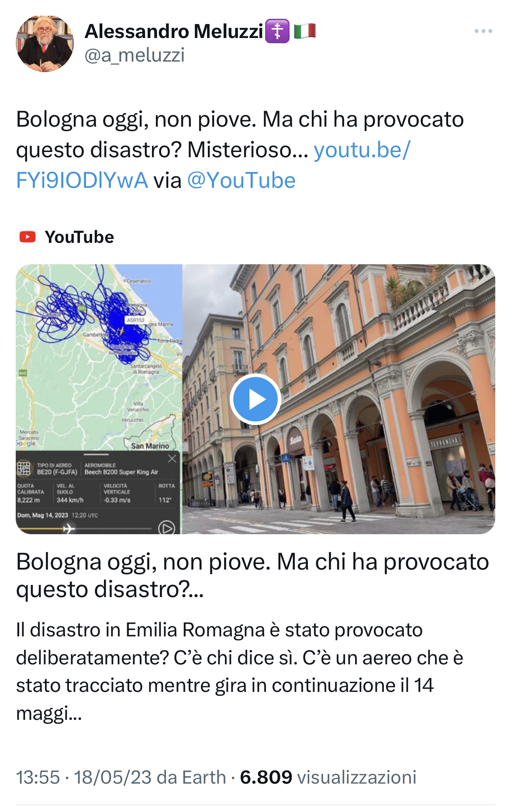This screenshot has width=511, height=812.
Task: Open the Alessandro Meluzzi display name
Action: pyautogui.click(x=174, y=31)
